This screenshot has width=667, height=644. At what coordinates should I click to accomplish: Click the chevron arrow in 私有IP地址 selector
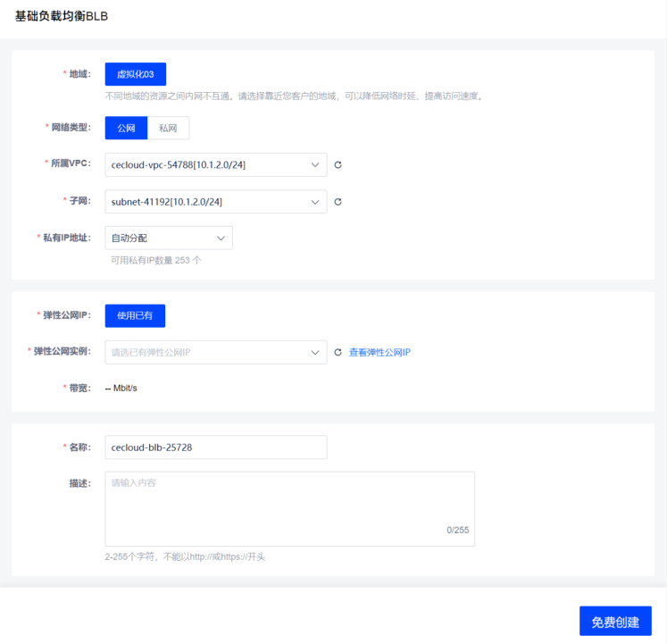[x=221, y=238]
